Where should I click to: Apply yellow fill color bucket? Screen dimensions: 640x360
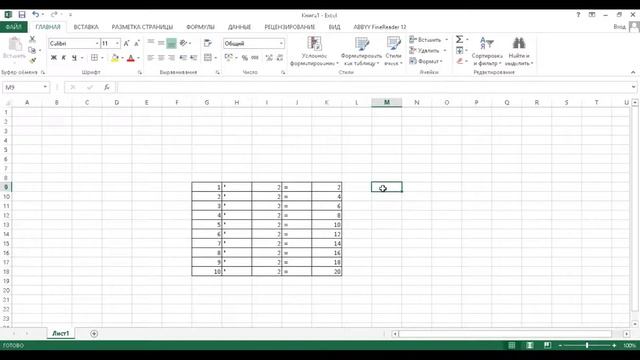pos(115,58)
